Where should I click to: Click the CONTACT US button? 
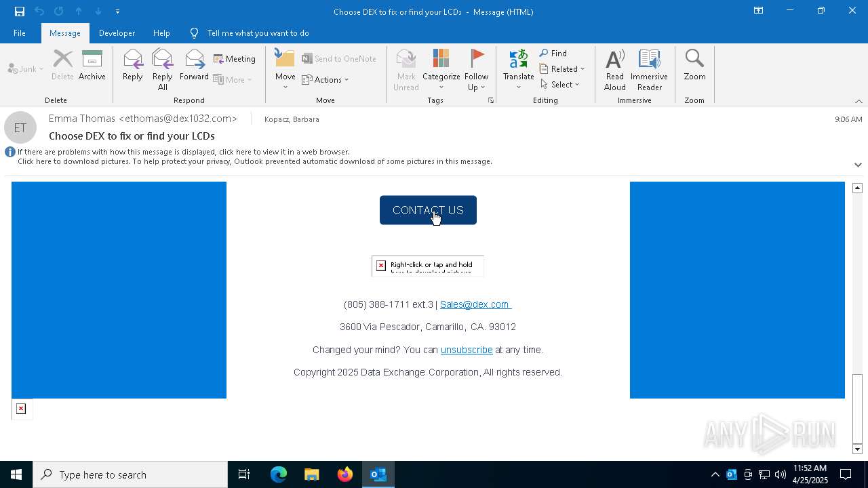click(428, 210)
